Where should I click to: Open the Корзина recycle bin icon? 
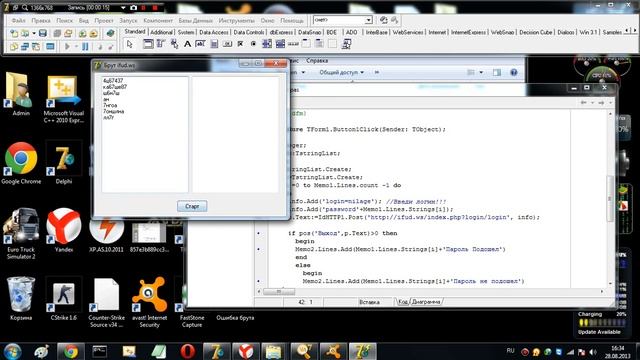(x=21, y=298)
